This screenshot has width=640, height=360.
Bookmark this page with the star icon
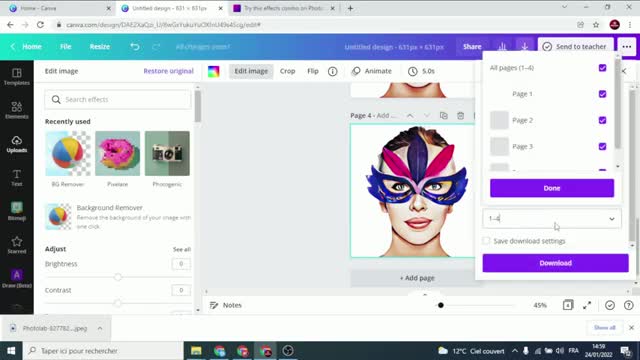pos(596,25)
